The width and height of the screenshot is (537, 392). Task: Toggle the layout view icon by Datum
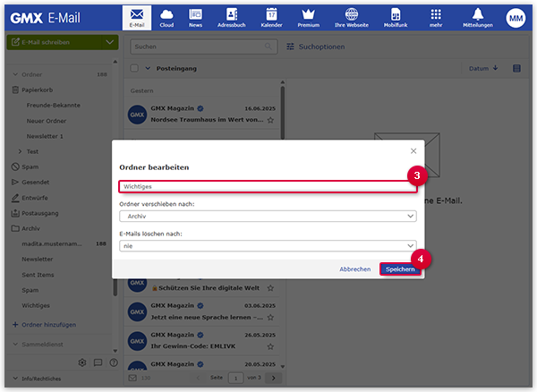516,68
